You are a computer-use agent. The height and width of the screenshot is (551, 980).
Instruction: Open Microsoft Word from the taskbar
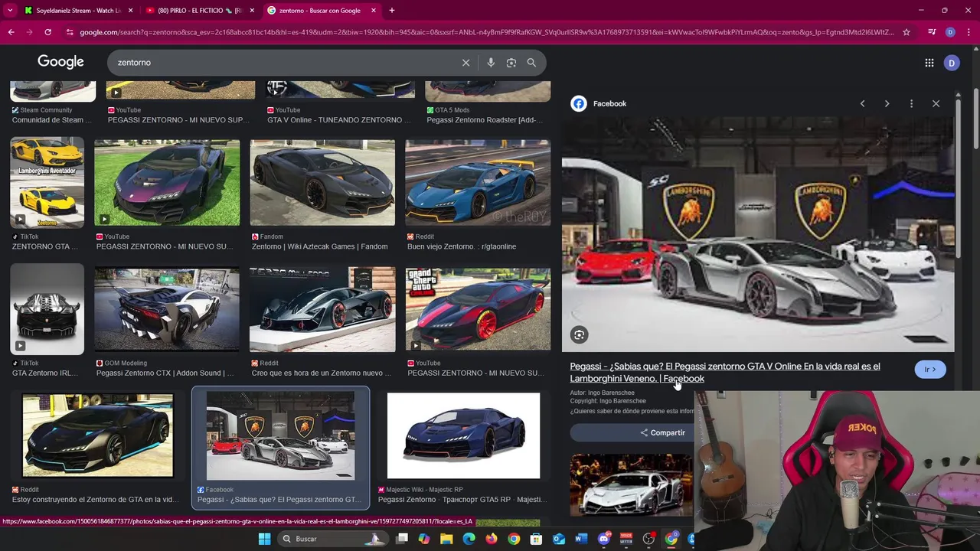click(x=581, y=539)
